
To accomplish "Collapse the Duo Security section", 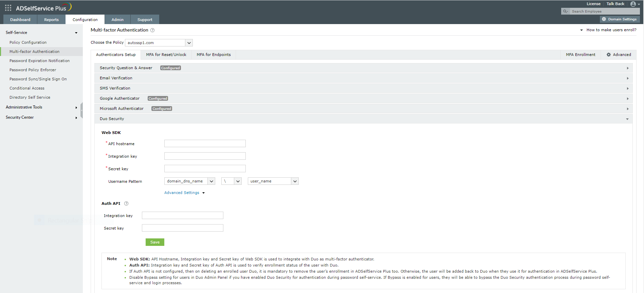I will (x=363, y=119).
